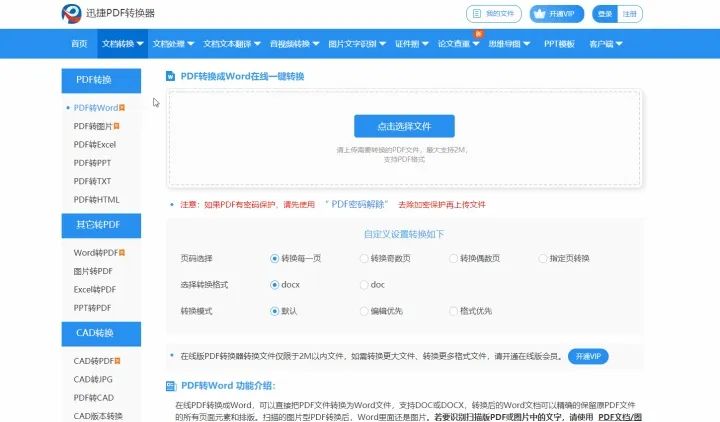The height and width of the screenshot is (422, 720).
Task: Click the PDF文档 link in description text
Action: (x=619, y=417)
